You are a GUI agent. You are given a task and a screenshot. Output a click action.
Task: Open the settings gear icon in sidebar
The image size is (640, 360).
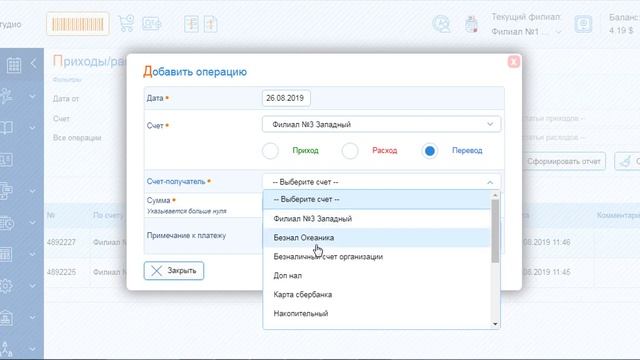6,286
